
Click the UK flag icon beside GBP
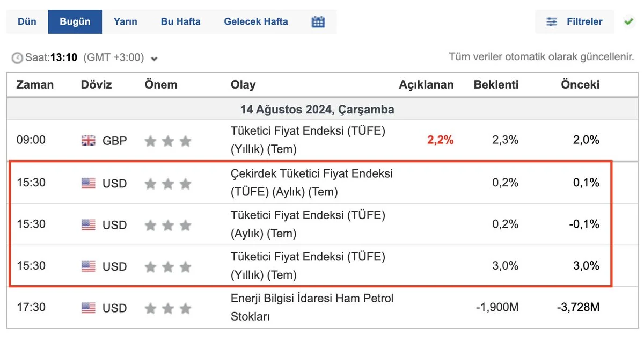pyautogui.click(x=88, y=141)
